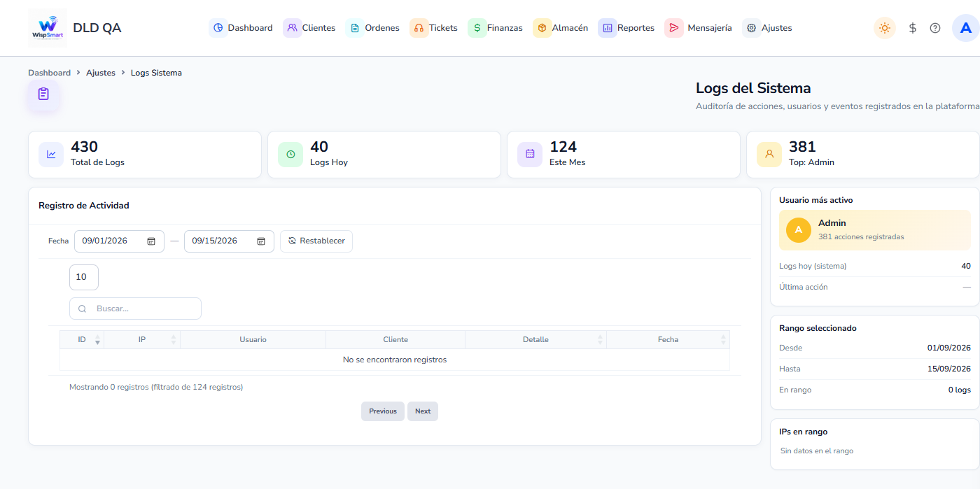Screen dimensions: 980x489
Task: Go to Ajustes breadcrumb link
Action: tap(101, 73)
